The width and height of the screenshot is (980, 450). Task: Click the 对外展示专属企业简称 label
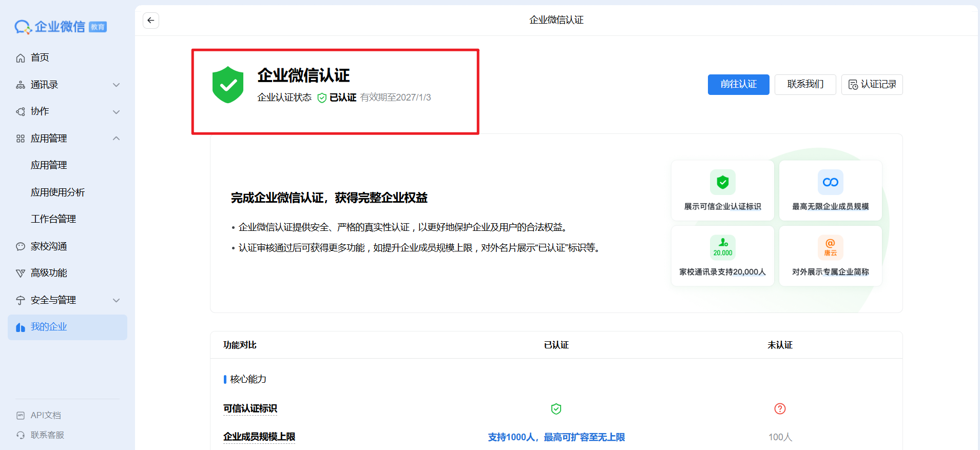pos(830,272)
